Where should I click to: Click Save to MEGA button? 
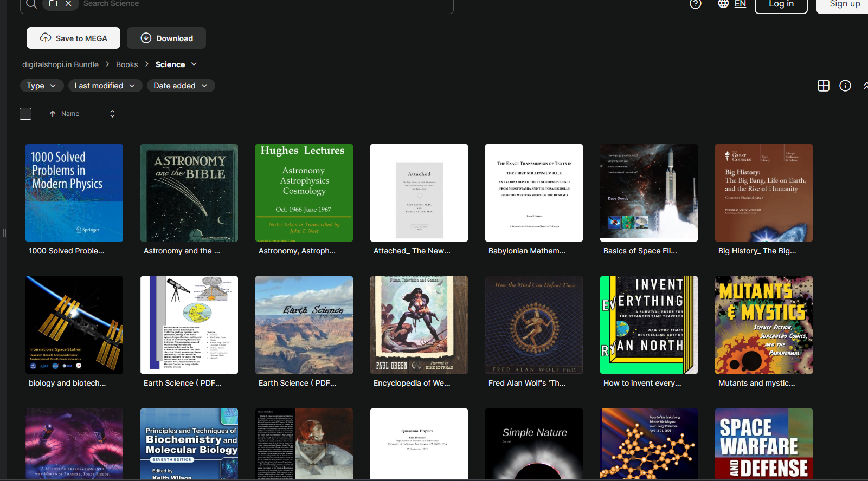(74, 38)
